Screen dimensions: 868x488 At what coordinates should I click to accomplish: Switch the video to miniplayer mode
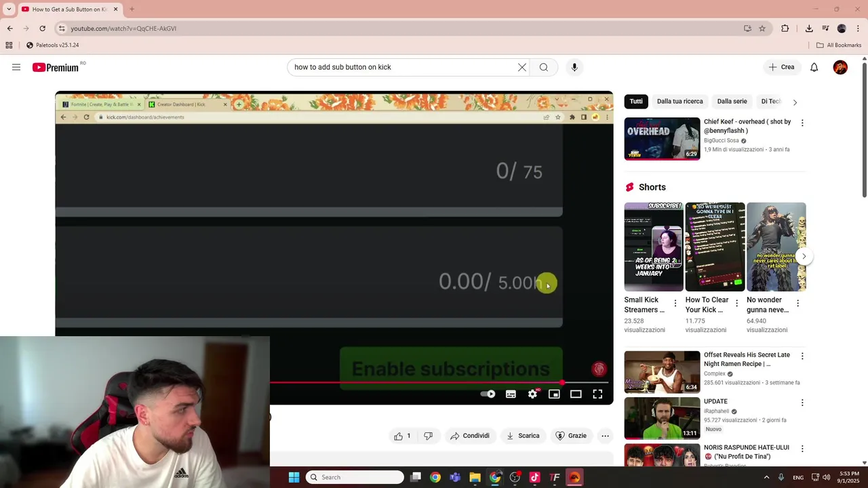[554, 394]
